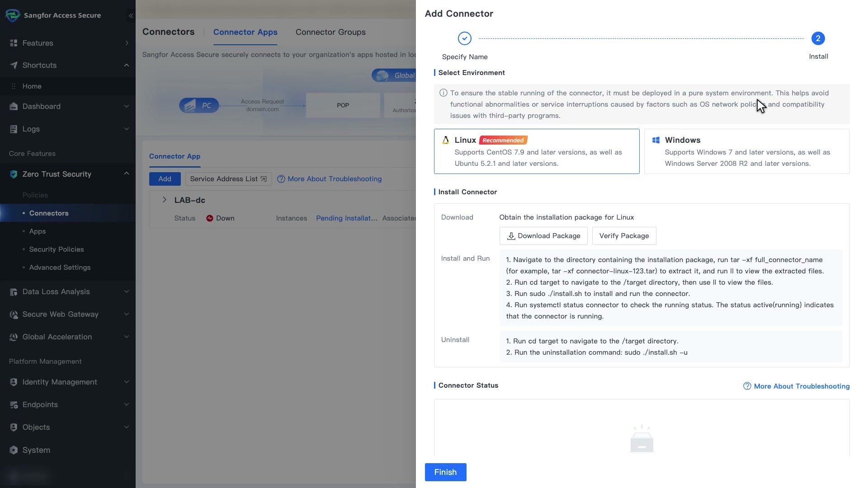This screenshot has width=868, height=488.
Task: Click the Zero Trust Security shield icon
Action: (x=14, y=174)
